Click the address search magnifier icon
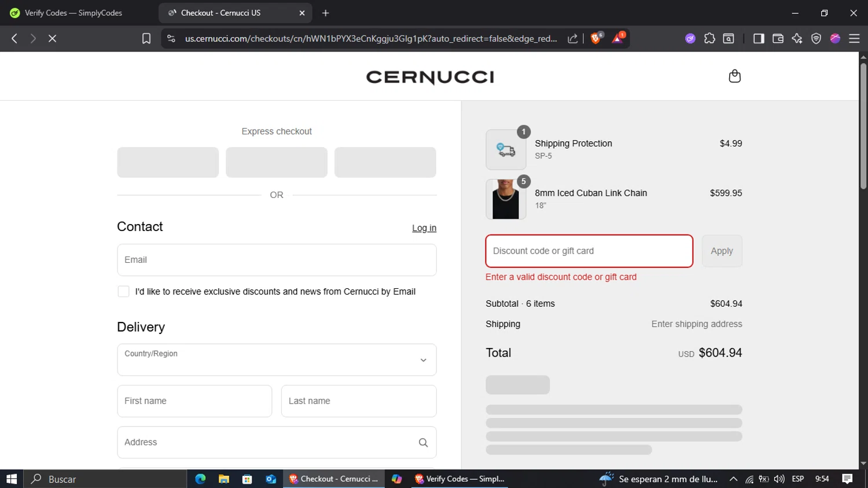Viewport: 868px width, 488px height. click(423, 443)
